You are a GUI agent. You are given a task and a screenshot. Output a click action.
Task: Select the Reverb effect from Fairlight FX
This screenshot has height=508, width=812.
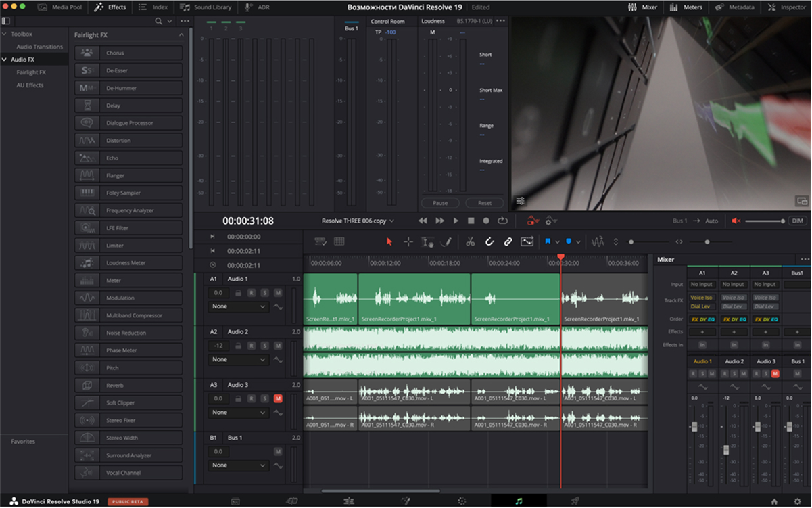128,386
